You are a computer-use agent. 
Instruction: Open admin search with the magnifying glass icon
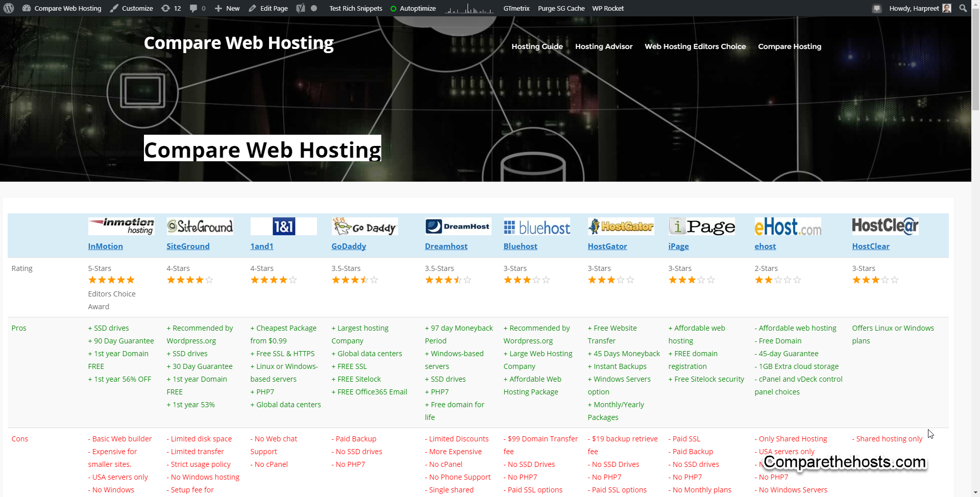point(963,8)
